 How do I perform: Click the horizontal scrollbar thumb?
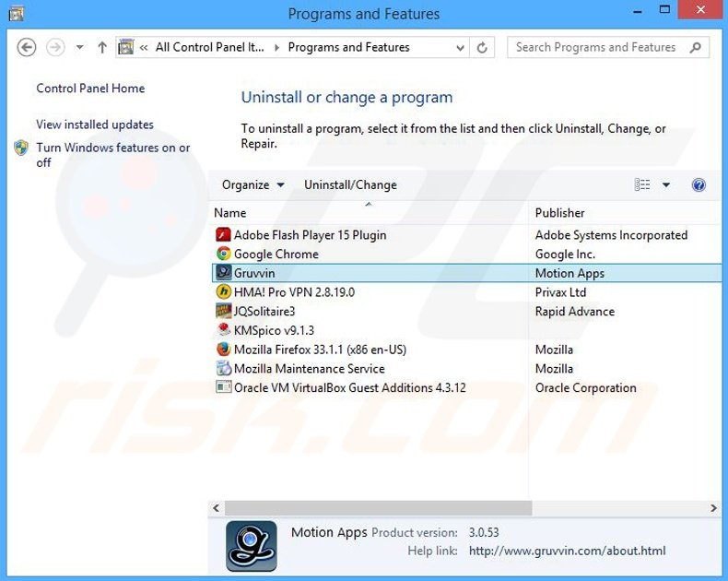(379, 508)
